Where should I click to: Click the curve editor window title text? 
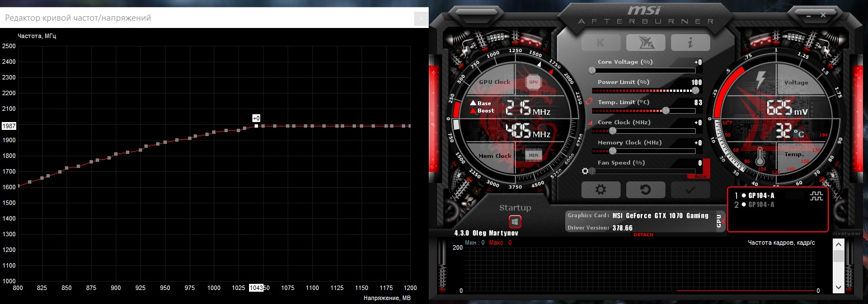(x=78, y=18)
